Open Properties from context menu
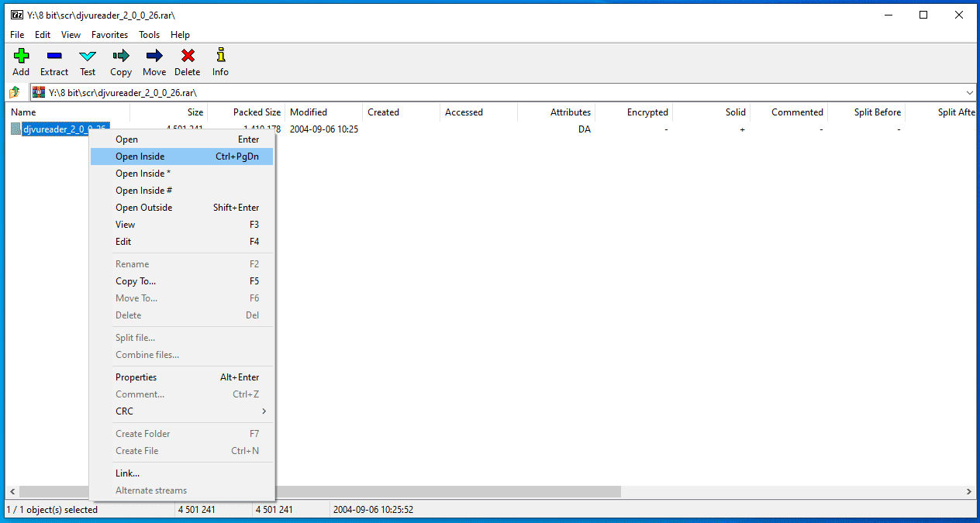 pos(181,377)
